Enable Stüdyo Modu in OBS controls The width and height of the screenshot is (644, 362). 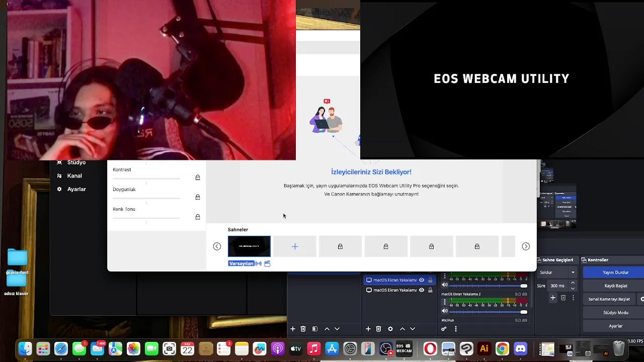click(615, 313)
